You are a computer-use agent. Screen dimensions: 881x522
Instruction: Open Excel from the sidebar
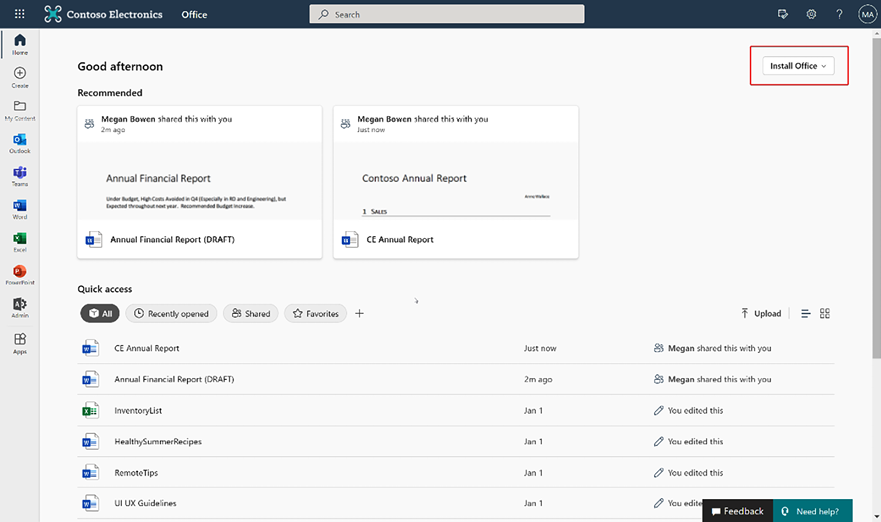pos(20,242)
